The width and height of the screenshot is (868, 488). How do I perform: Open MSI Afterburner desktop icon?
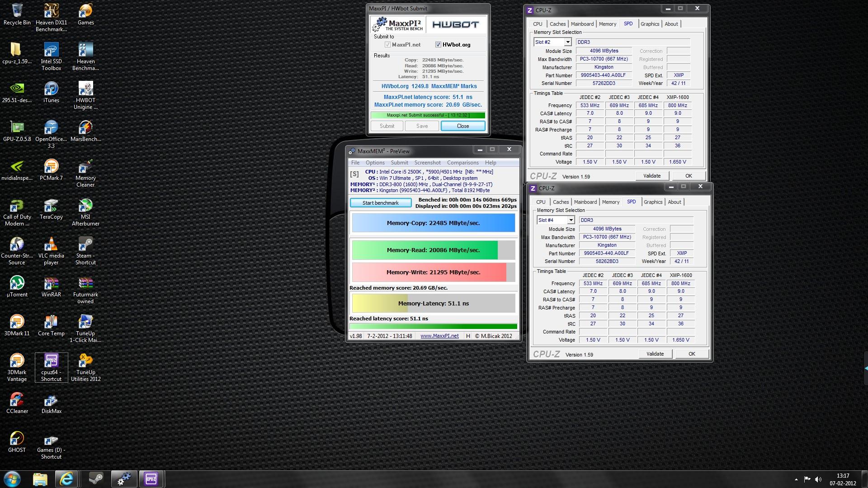85,212
